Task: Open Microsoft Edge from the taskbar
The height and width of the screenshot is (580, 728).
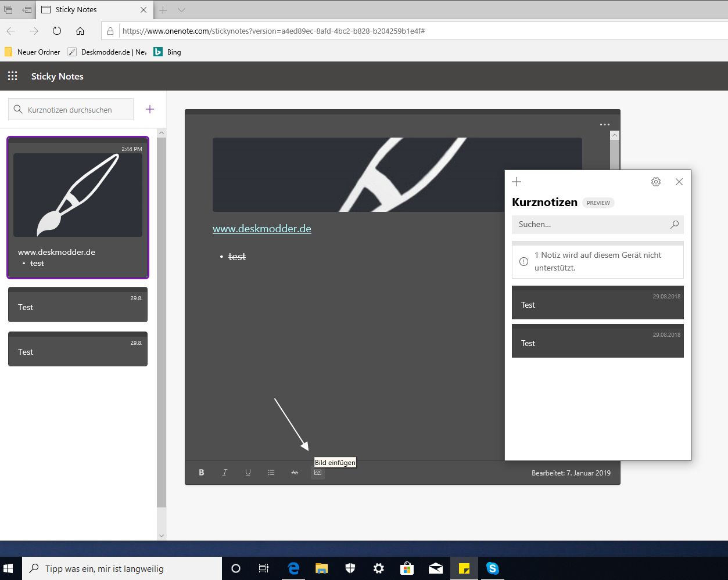Action: pyautogui.click(x=293, y=568)
